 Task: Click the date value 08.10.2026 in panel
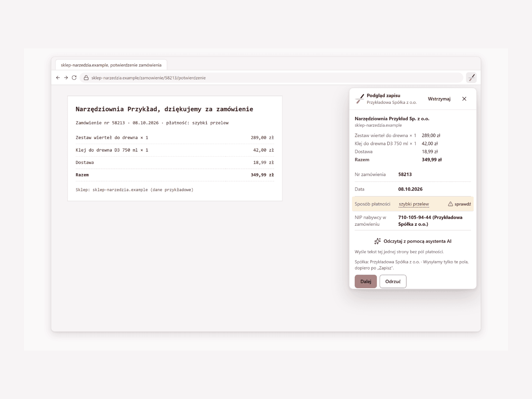click(410, 189)
